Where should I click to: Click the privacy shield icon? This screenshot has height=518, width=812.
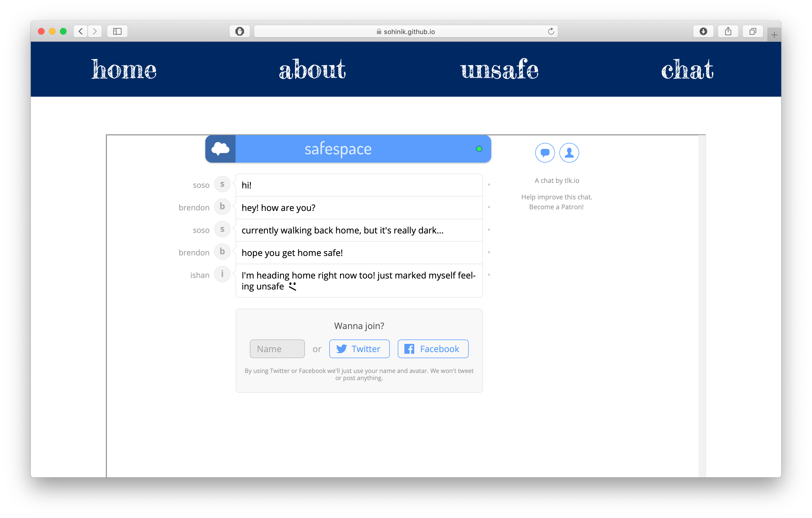pyautogui.click(x=239, y=31)
